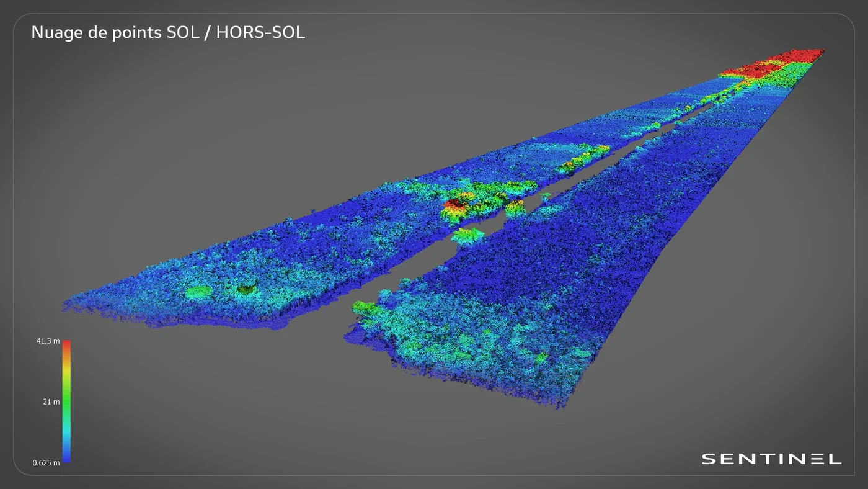Click the SENTINEL logo

pos(771,459)
